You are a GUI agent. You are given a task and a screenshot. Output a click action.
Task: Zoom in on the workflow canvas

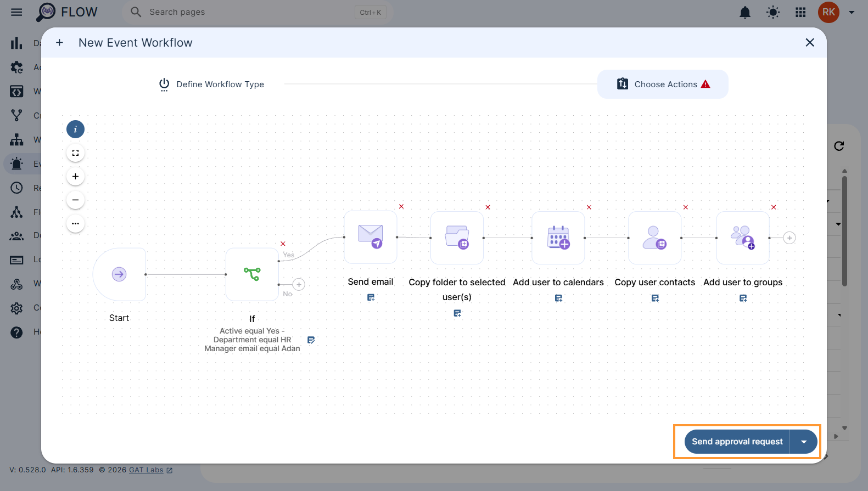(75, 177)
